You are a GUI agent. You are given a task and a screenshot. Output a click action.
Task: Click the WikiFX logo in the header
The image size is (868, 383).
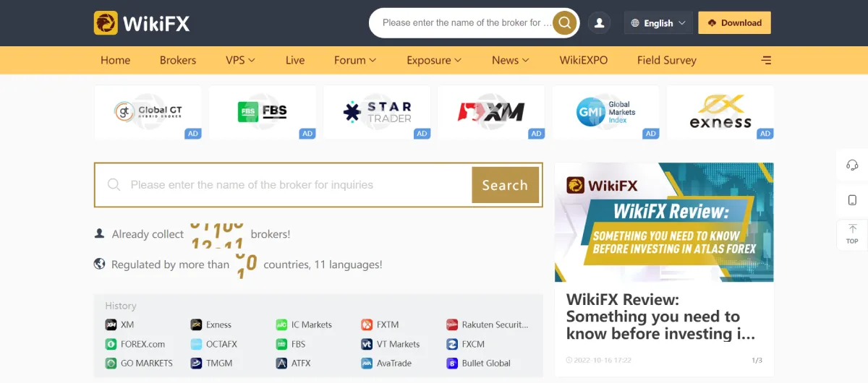(142, 23)
